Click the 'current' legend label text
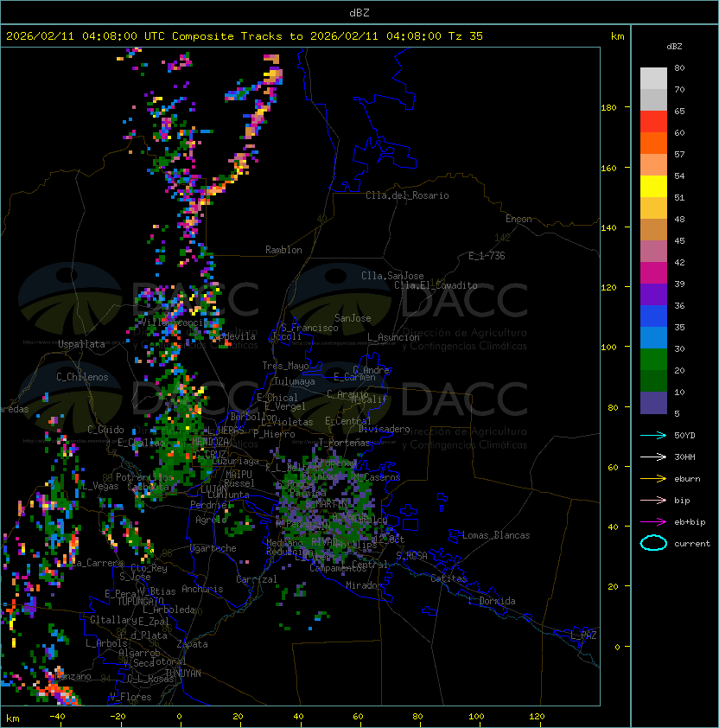Viewport: 719px width, 728px height. point(692,544)
